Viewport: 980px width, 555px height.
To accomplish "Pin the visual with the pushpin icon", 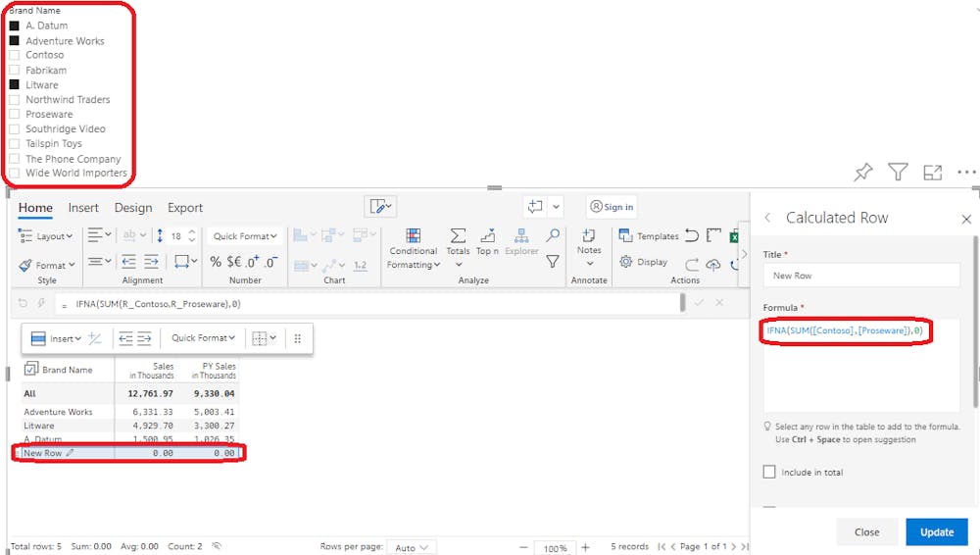I will (863, 172).
